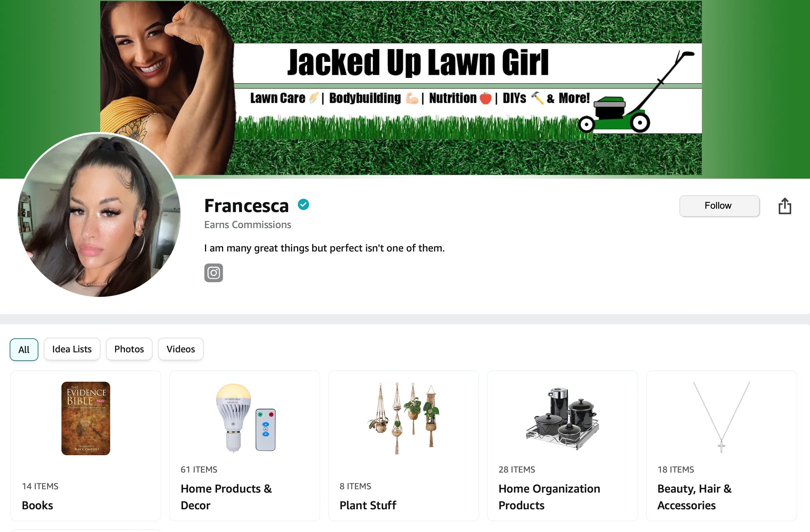Click the share icon beside Follow
This screenshot has width=810, height=532.
pyautogui.click(x=785, y=206)
